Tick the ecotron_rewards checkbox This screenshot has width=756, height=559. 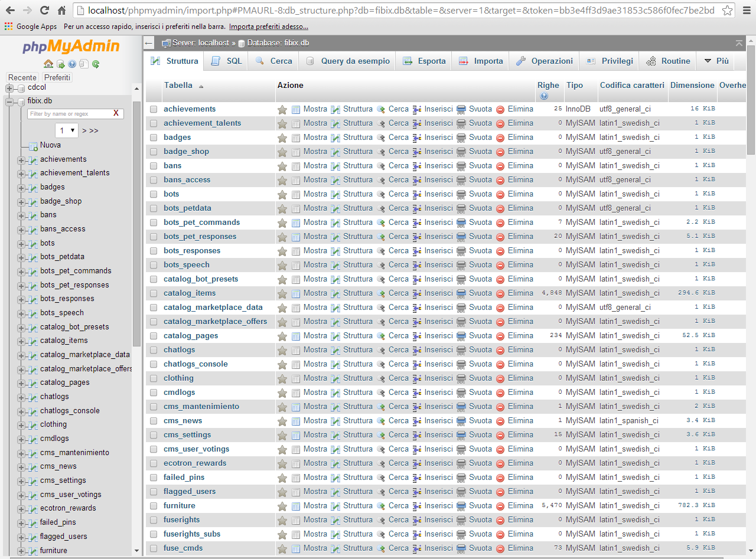coord(154,463)
